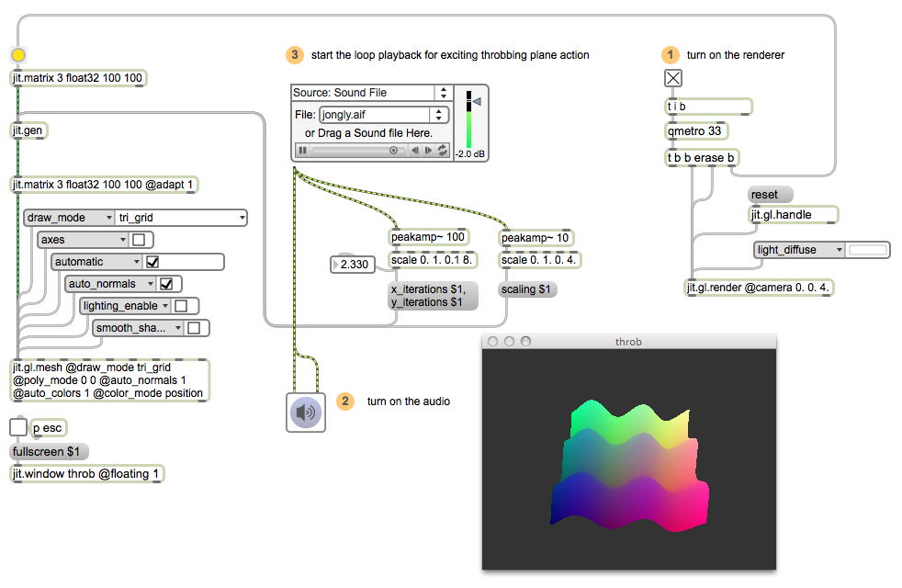This screenshot has width=902, height=588.
Task: Step forward in the sound file
Action: [x=428, y=150]
